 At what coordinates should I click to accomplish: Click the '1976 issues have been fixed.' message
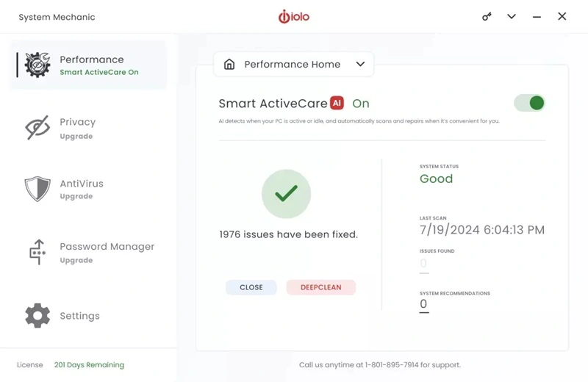click(288, 234)
